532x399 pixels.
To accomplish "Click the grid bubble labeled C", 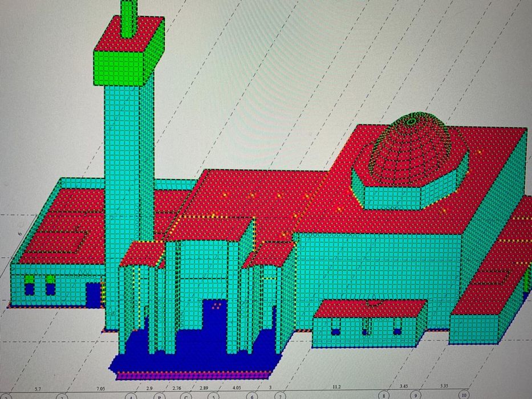I will (186, 396).
